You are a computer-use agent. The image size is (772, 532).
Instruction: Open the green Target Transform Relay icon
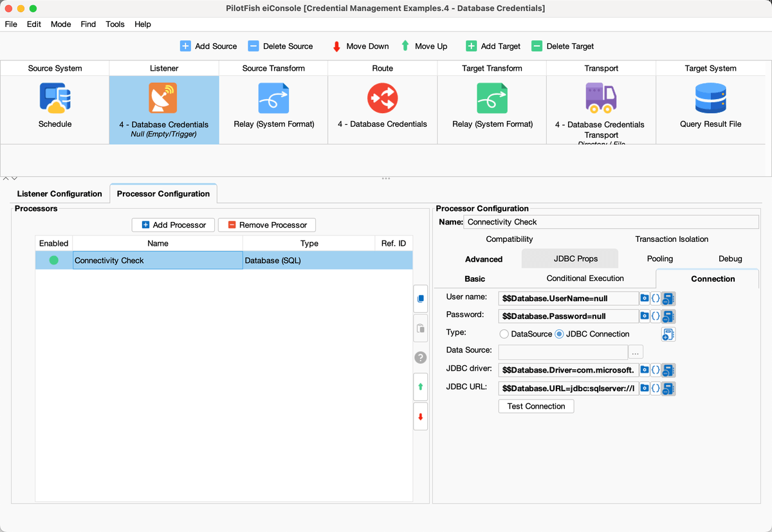(x=492, y=98)
